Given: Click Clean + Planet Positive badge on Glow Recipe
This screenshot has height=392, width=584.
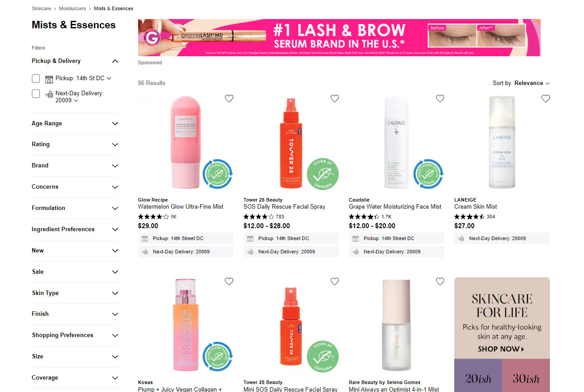Looking at the screenshot, I should click(x=218, y=175).
